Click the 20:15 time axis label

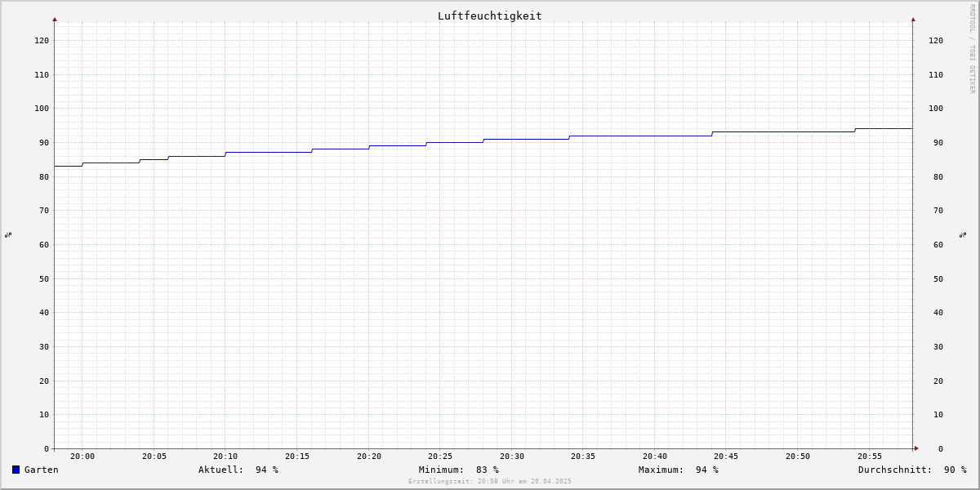click(x=297, y=457)
